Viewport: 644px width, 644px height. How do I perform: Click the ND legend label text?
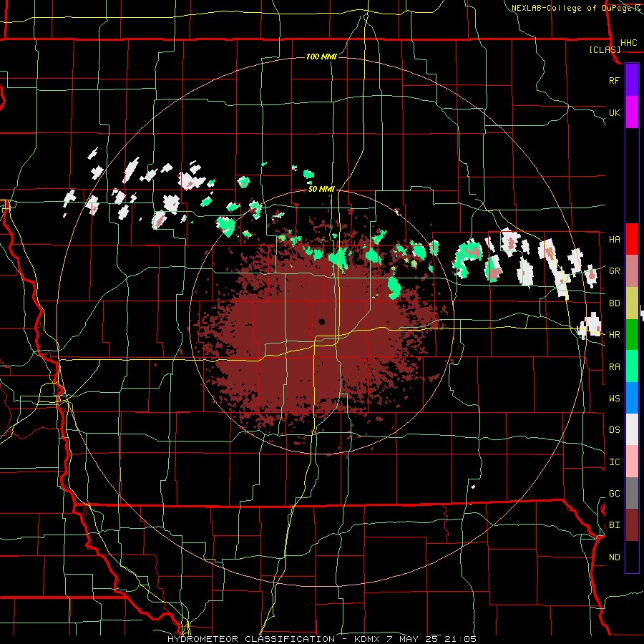tap(614, 557)
